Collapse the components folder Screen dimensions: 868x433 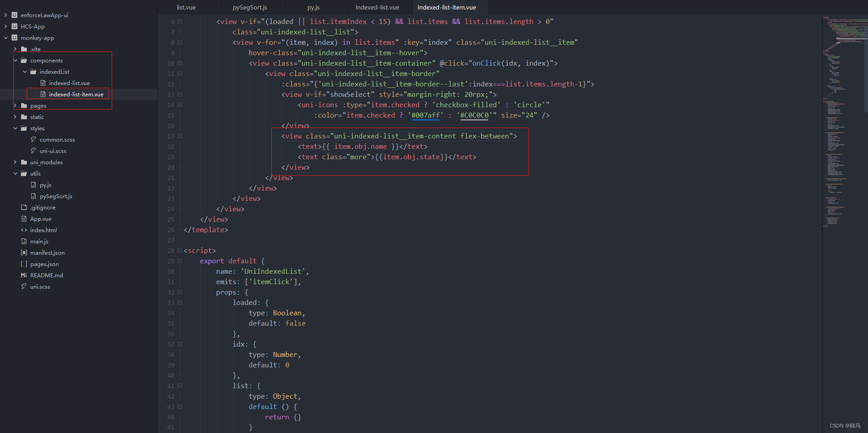click(15, 60)
